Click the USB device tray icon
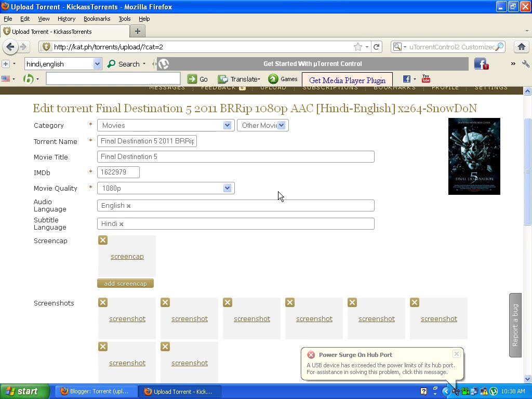The height and width of the screenshot is (399, 532). click(455, 392)
